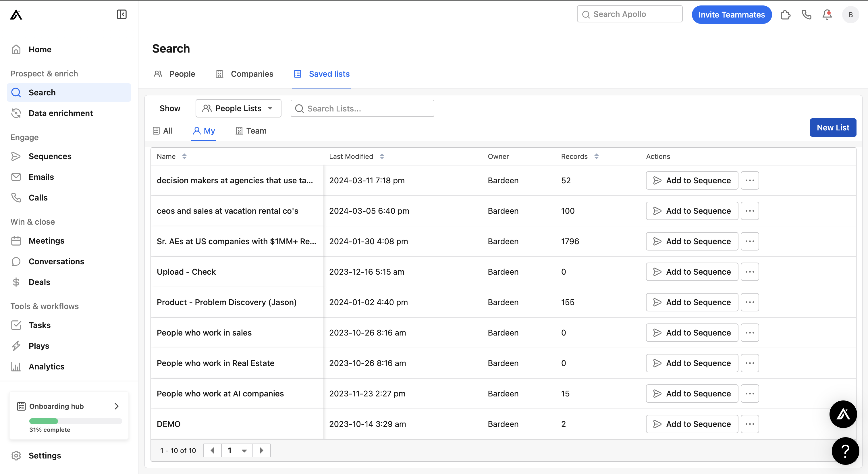Click the New List button
The image size is (868, 474).
(833, 128)
